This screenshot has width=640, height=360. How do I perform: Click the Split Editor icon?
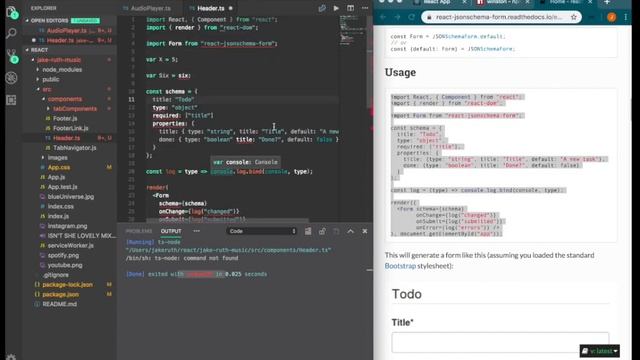point(350,8)
